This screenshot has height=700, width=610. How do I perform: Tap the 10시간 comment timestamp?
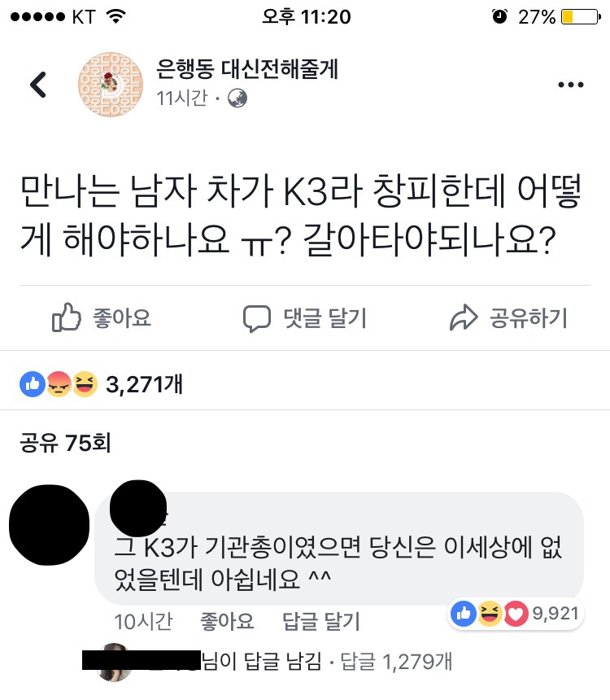(143, 621)
